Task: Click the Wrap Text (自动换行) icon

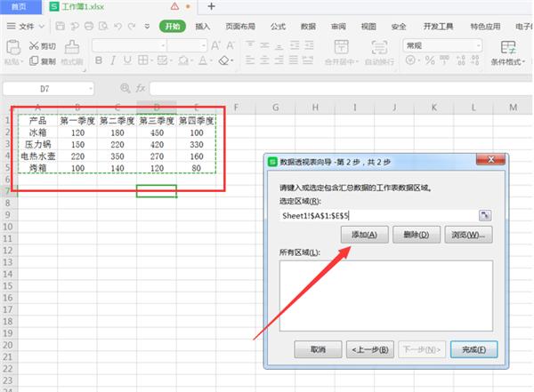Action: 379,47
